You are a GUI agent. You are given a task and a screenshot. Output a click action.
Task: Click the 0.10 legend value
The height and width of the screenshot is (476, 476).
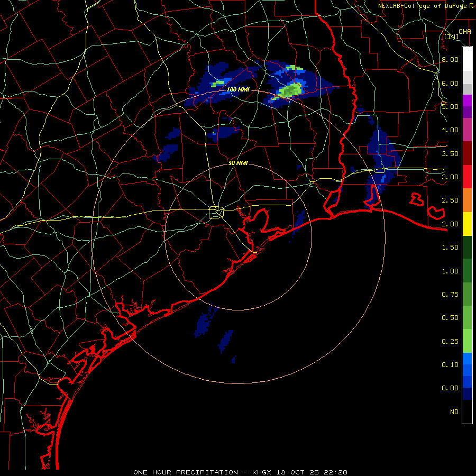pos(450,365)
